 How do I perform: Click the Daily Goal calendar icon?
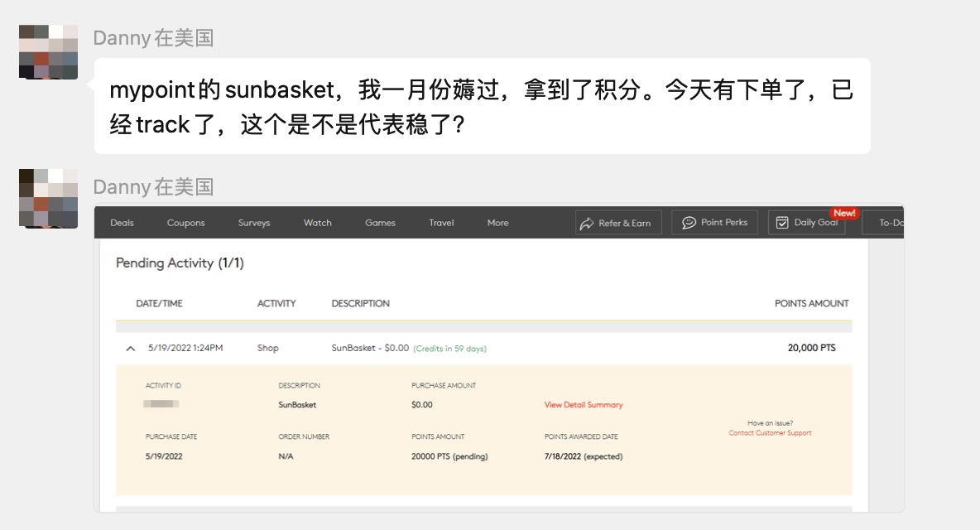point(781,222)
